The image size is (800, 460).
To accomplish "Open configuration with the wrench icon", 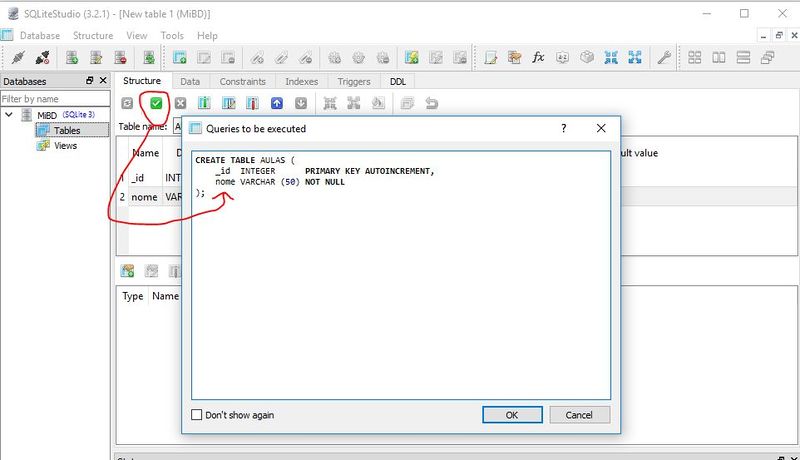I will click(x=664, y=57).
